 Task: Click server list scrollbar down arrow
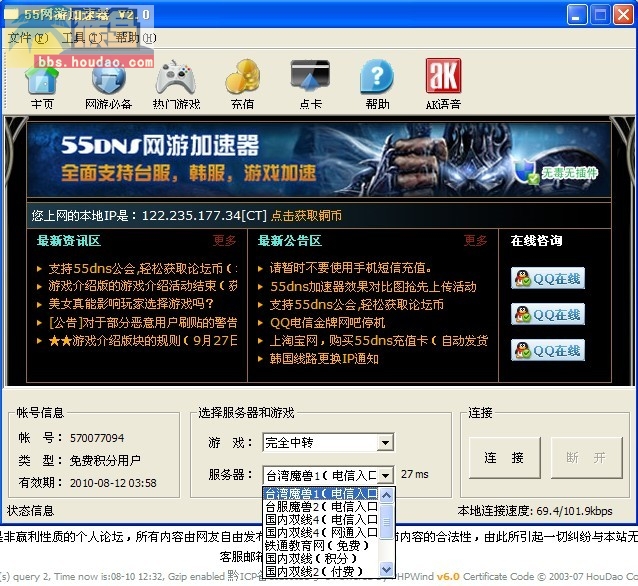pos(386,569)
